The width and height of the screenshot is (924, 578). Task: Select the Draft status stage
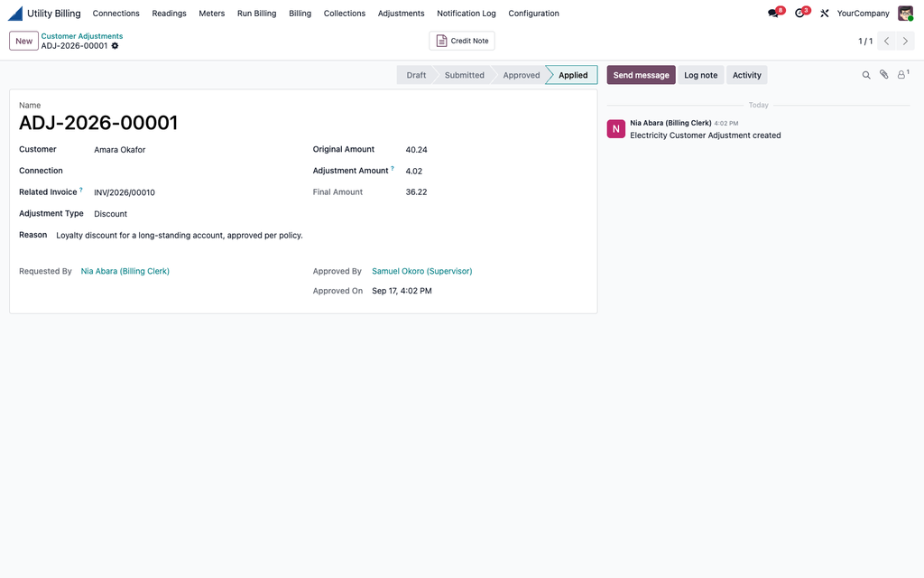pyautogui.click(x=416, y=75)
